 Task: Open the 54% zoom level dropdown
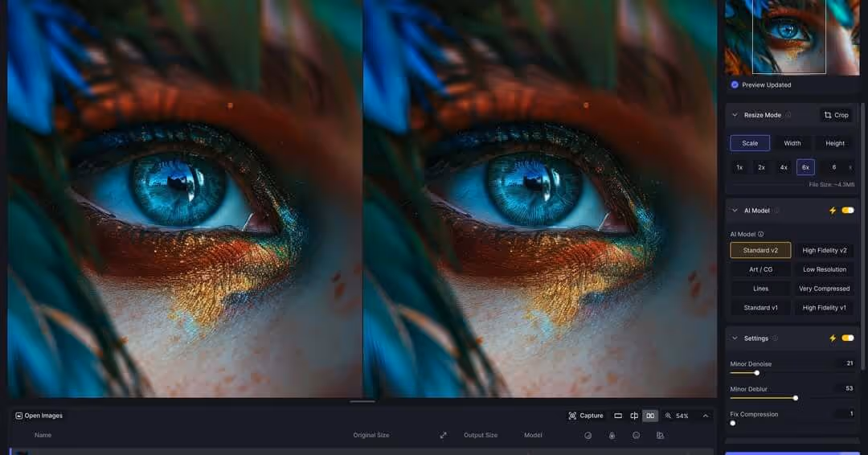682,416
